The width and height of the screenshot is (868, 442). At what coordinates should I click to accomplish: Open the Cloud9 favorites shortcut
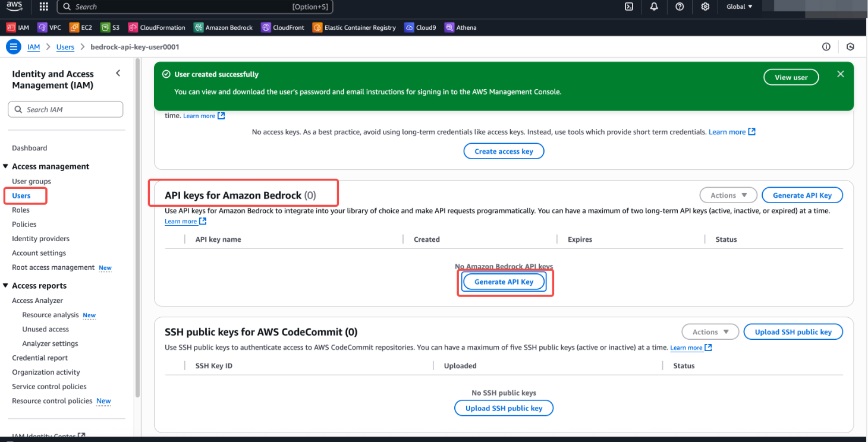coord(420,27)
